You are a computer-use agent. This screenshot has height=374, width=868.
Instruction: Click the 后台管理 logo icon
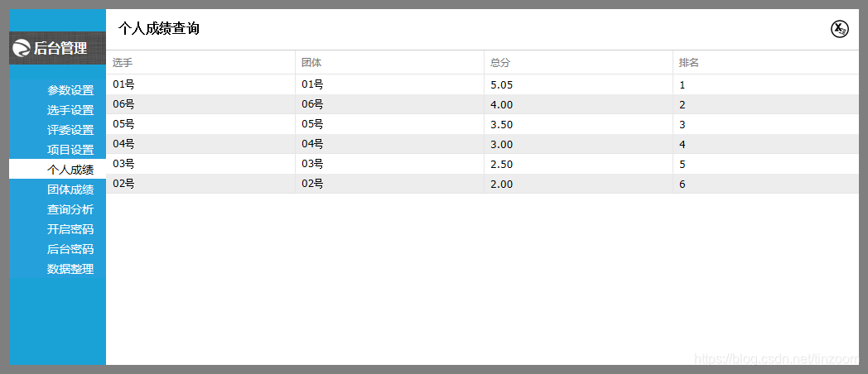22,48
